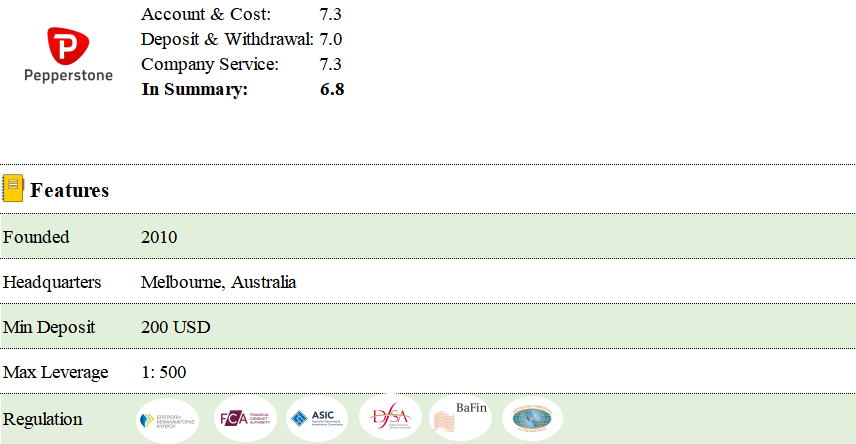The image size is (856, 444).
Task: Click the 2010 founded value
Action: coord(159,237)
